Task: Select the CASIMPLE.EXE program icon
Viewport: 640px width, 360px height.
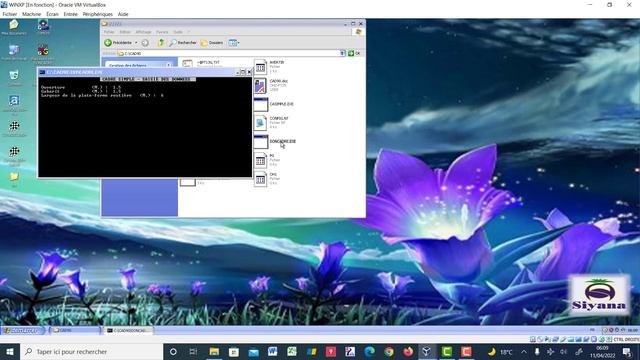Action: click(260, 104)
